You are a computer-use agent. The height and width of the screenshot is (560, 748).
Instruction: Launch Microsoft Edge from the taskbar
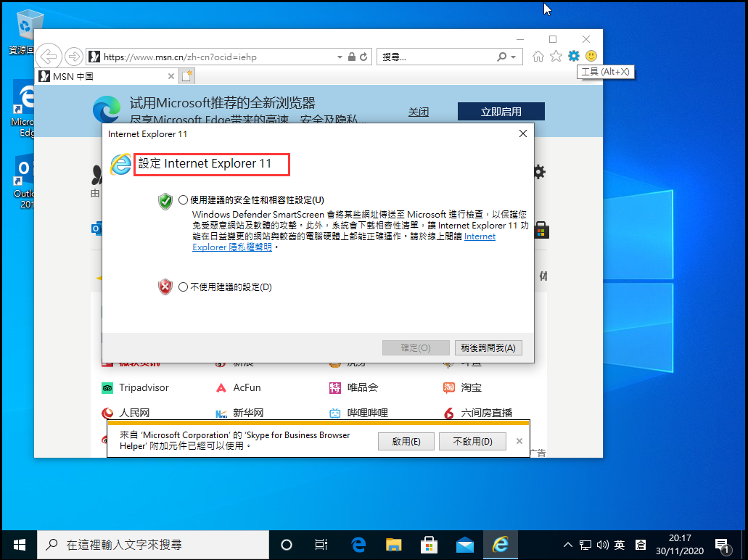[x=358, y=545]
